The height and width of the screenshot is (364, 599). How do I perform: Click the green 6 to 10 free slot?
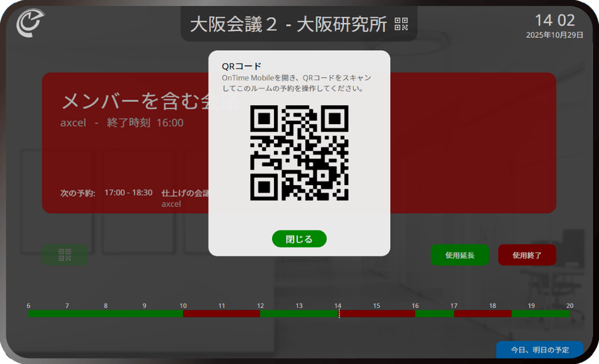tap(105, 314)
